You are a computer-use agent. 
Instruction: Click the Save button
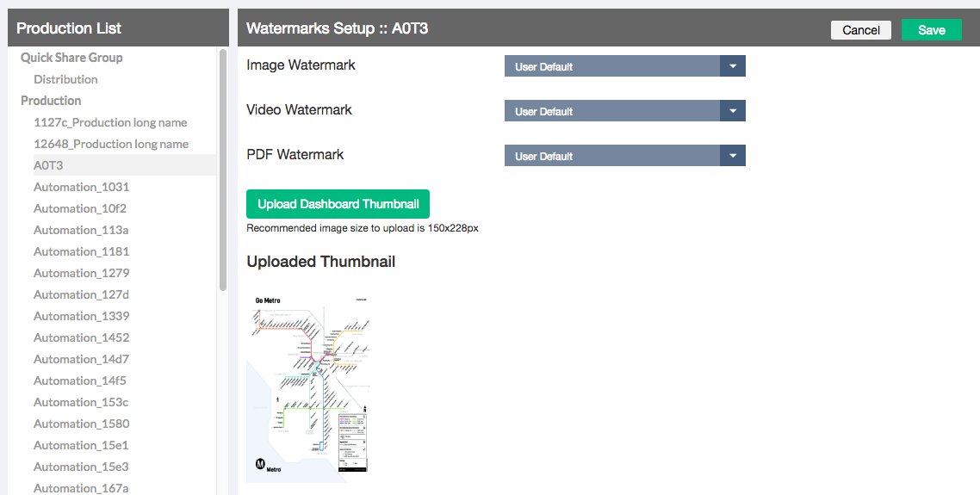931,30
